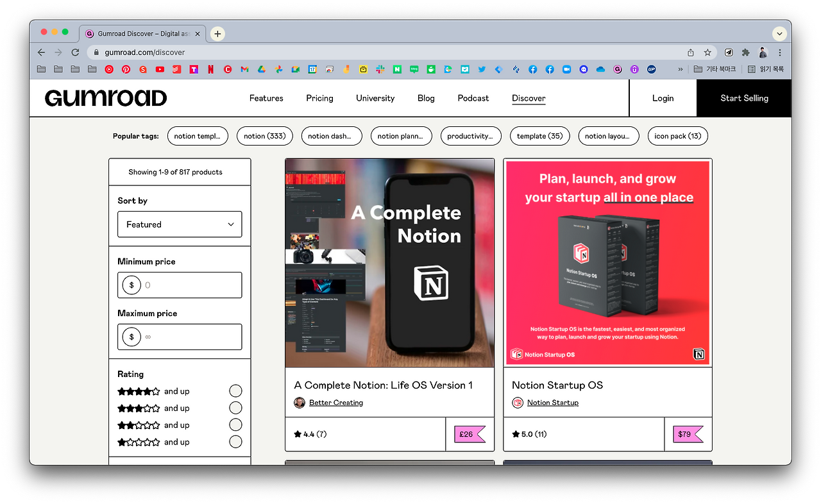Screen dimensions: 821x504
Task: Open the Notion Startup OS product thumbnail
Action: click(x=607, y=263)
